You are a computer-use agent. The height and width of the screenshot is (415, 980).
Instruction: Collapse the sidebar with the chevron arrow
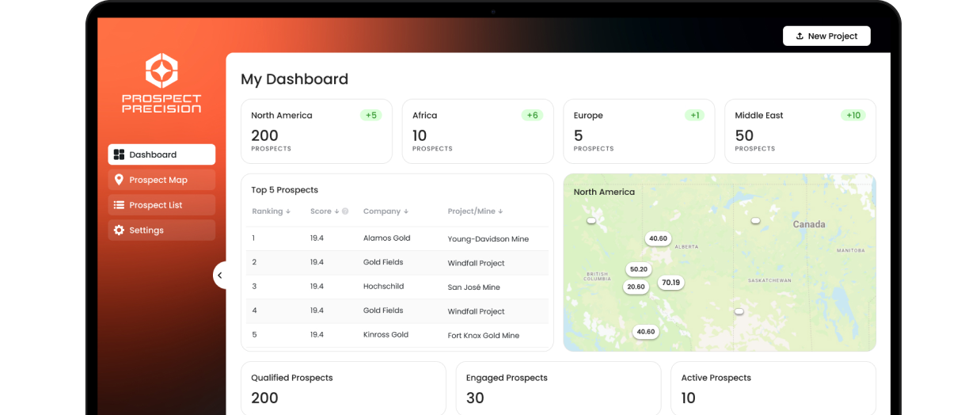[220, 275]
